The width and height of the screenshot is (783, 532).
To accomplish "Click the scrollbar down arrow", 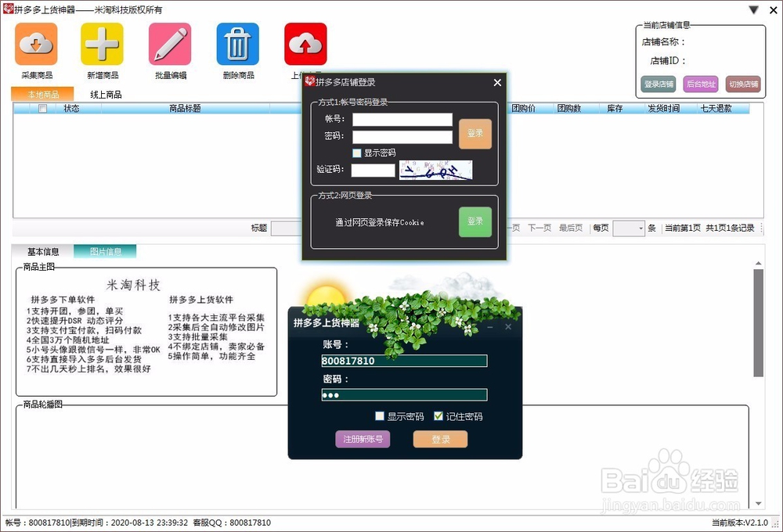I will [759, 504].
